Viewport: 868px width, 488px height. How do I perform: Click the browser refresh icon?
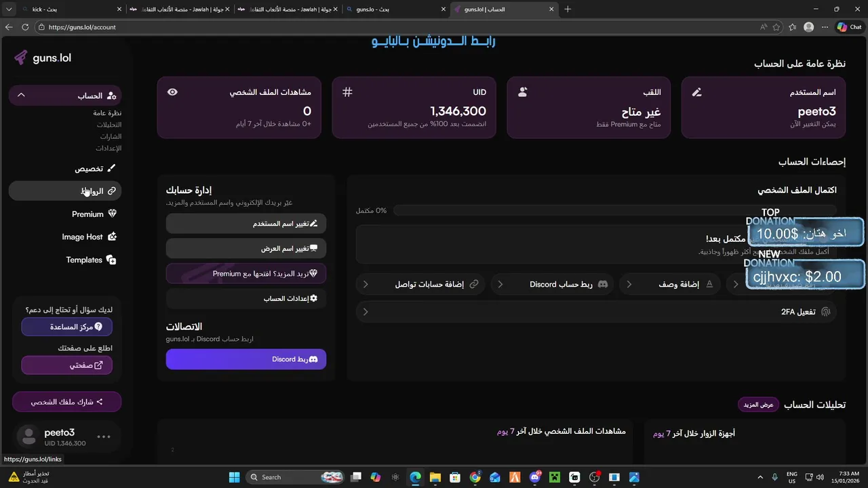click(x=25, y=27)
